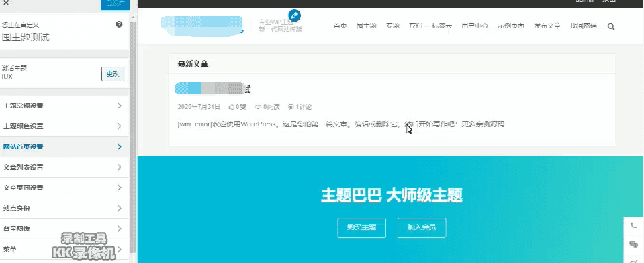
Task: Open 发布文章 nav menu item
Action: pyautogui.click(x=547, y=26)
